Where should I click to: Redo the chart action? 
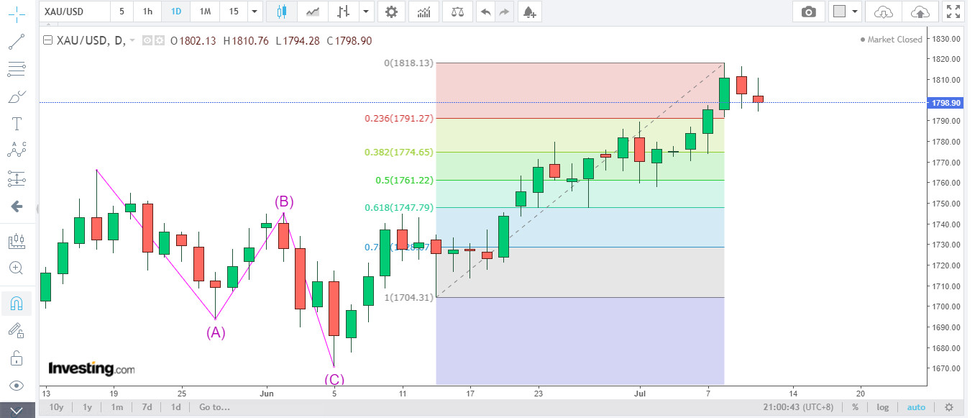505,12
